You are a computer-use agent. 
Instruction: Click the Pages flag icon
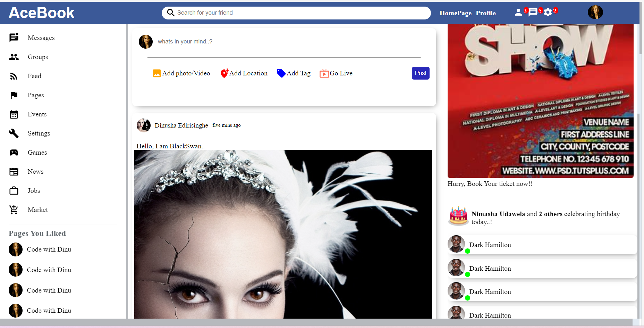pos(14,95)
